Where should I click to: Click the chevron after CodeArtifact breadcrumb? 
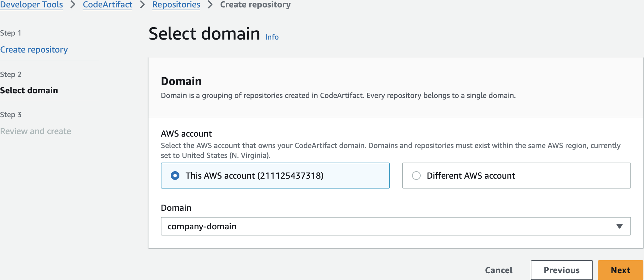point(142,5)
